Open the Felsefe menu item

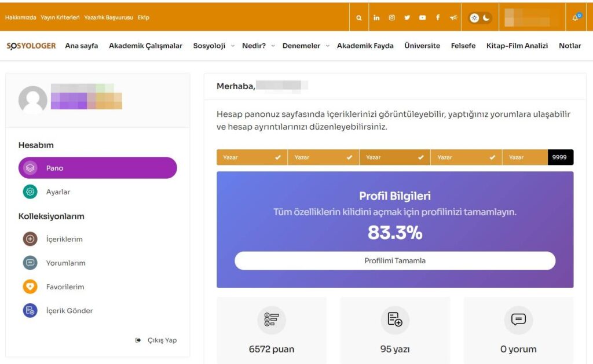463,46
